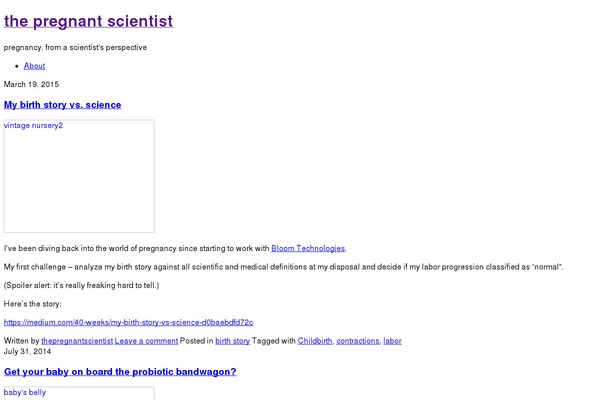Click the July 31, 2014 post date

27,351
